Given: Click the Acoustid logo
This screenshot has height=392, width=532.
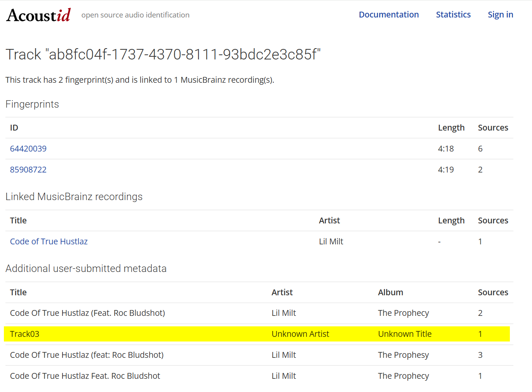Looking at the screenshot, I should click(38, 15).
